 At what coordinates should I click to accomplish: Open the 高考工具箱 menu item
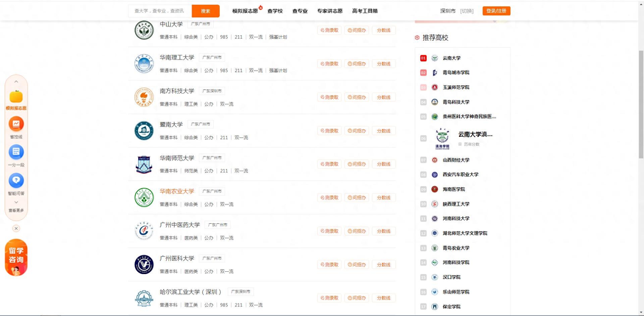pyautogui.click(x=365, y=11)
